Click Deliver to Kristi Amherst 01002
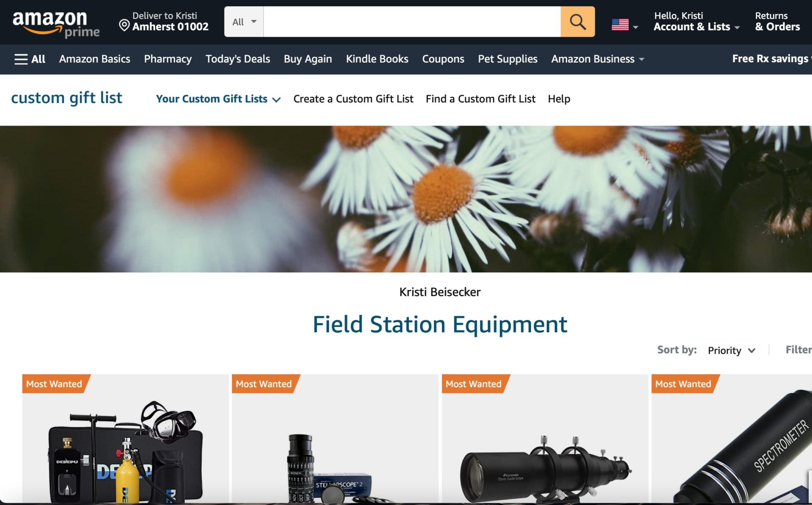 pyautogui.click(x=164, y=22)
